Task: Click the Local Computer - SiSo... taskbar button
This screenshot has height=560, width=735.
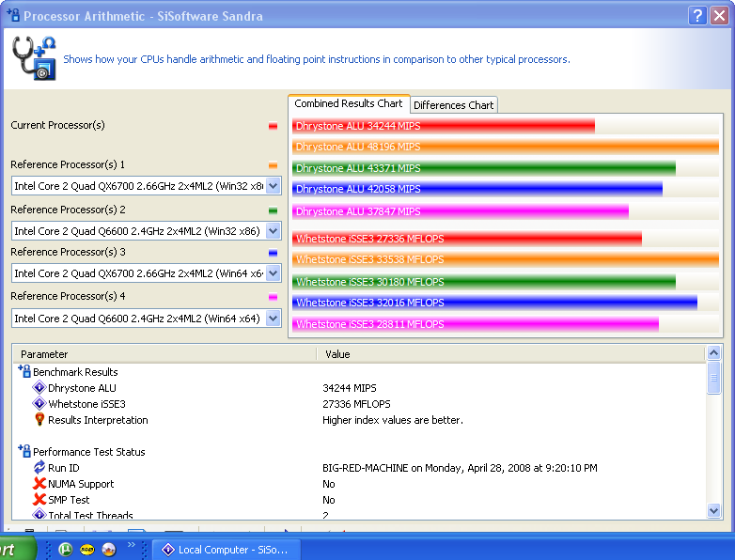Action: pos(227,550)
